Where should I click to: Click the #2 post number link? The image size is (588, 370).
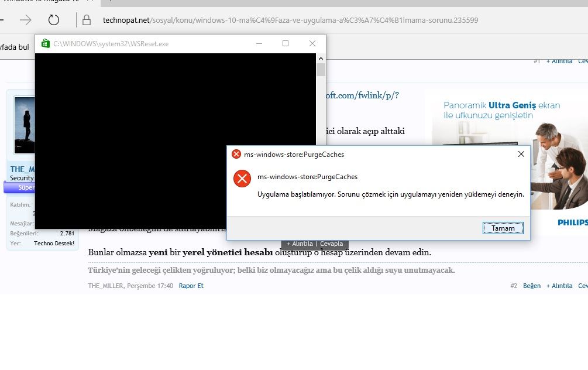point(513,286)
